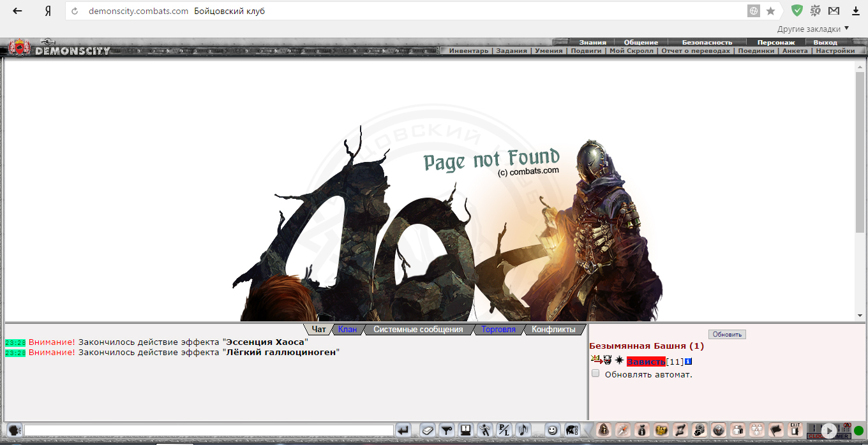Click the exchange arrows icon
The image size is (868, 445).
(x=680, y=430)
